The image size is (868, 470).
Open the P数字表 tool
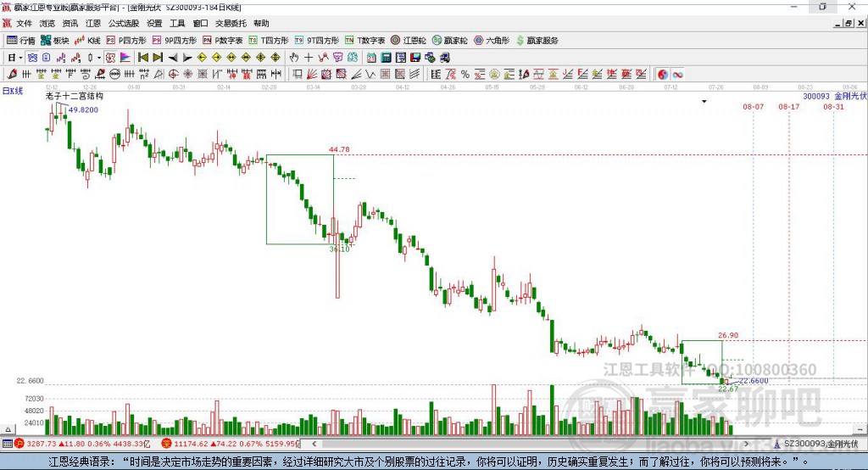click(x=223, y=41)
